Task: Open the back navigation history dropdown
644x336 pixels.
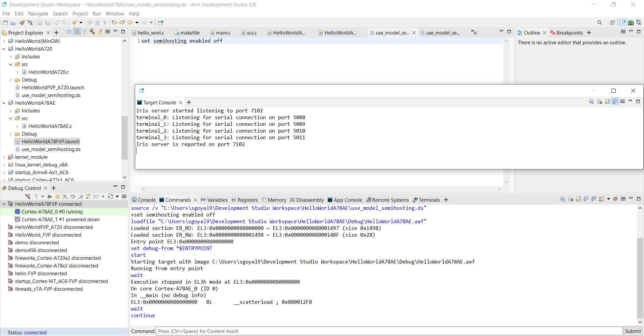Action: [137, 23]
